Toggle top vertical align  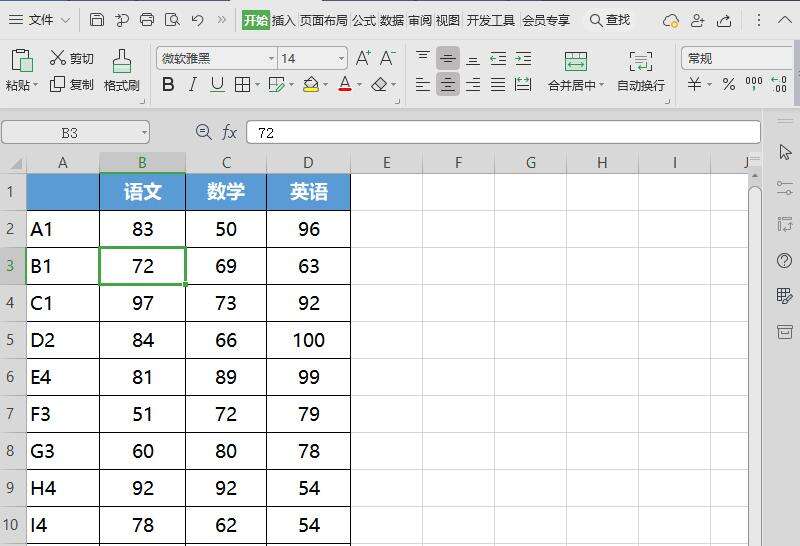(x=422, y=58)
